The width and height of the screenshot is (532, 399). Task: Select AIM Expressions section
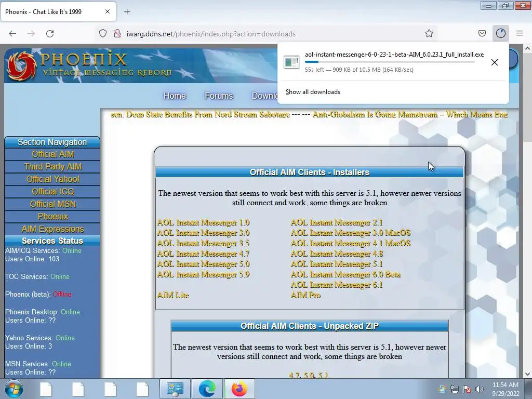(52, 229)
